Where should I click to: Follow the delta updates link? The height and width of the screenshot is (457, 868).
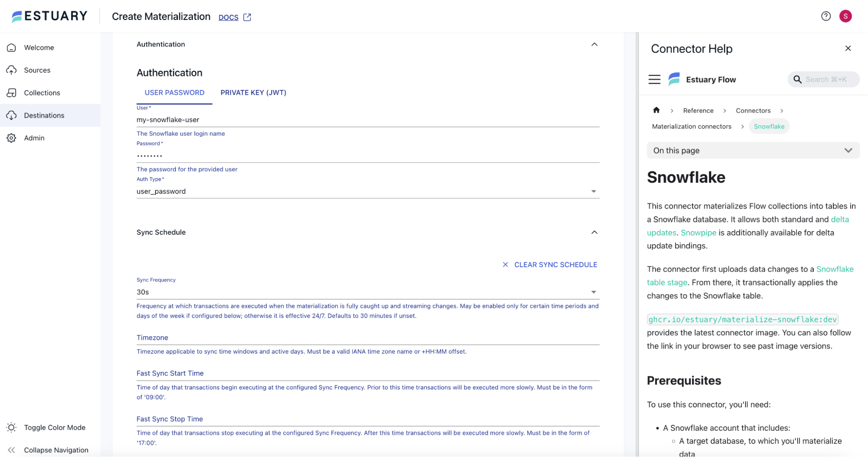(840, 219)
